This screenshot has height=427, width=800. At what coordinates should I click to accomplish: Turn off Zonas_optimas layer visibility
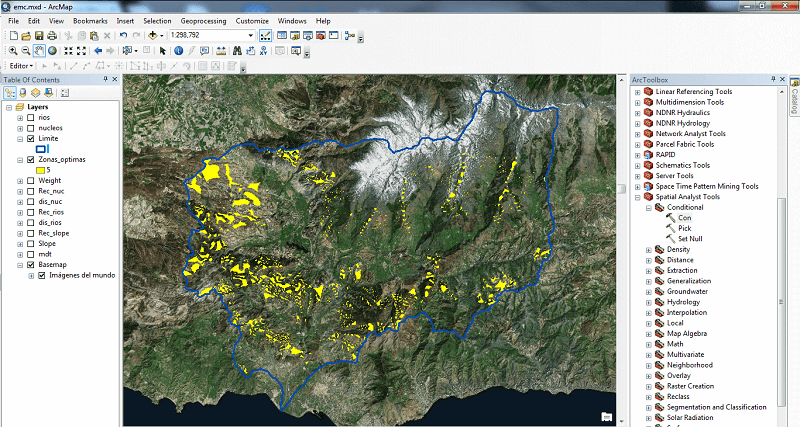(x=30, y=159)
